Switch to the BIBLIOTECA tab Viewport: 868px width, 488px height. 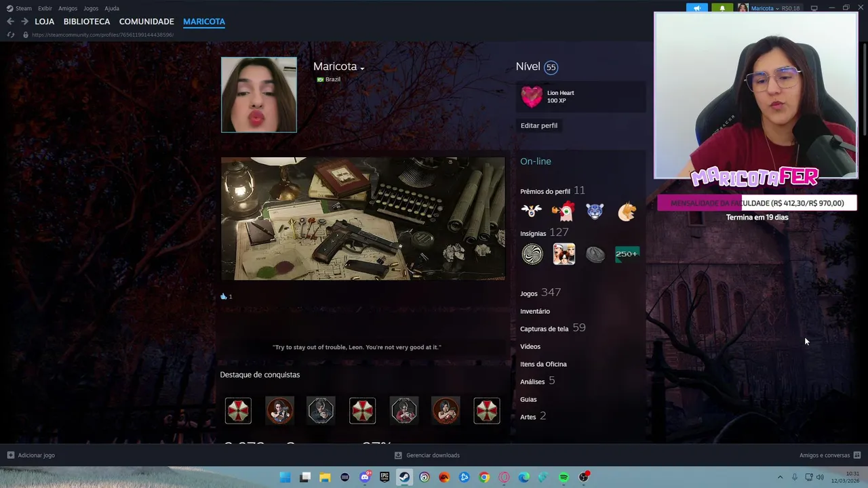tap(87, 22)
